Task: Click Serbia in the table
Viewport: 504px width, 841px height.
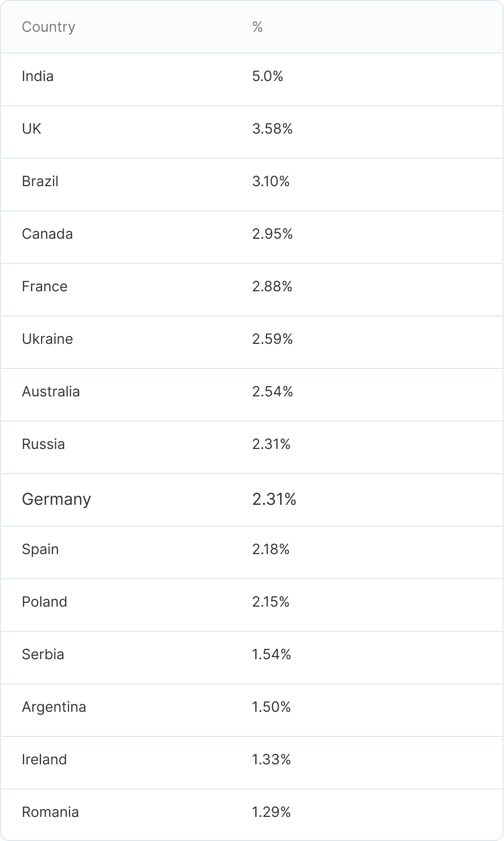Action: click(43, 654)
